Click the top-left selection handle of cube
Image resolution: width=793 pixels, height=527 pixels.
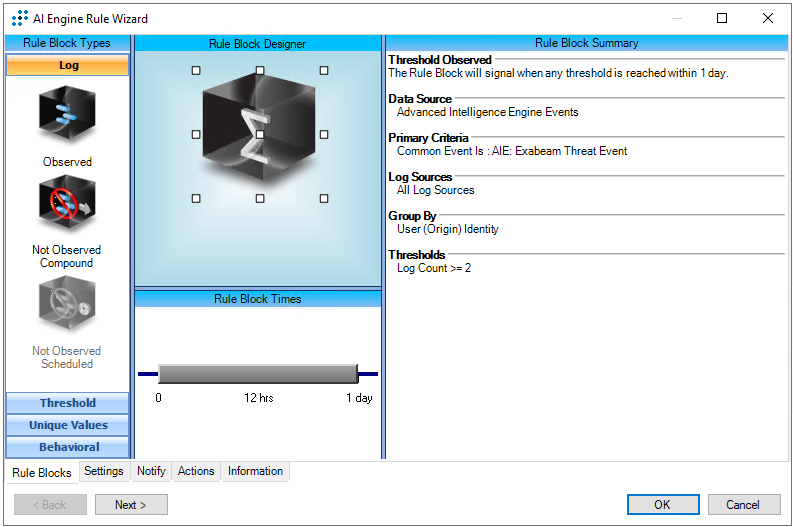coord(196,70)
